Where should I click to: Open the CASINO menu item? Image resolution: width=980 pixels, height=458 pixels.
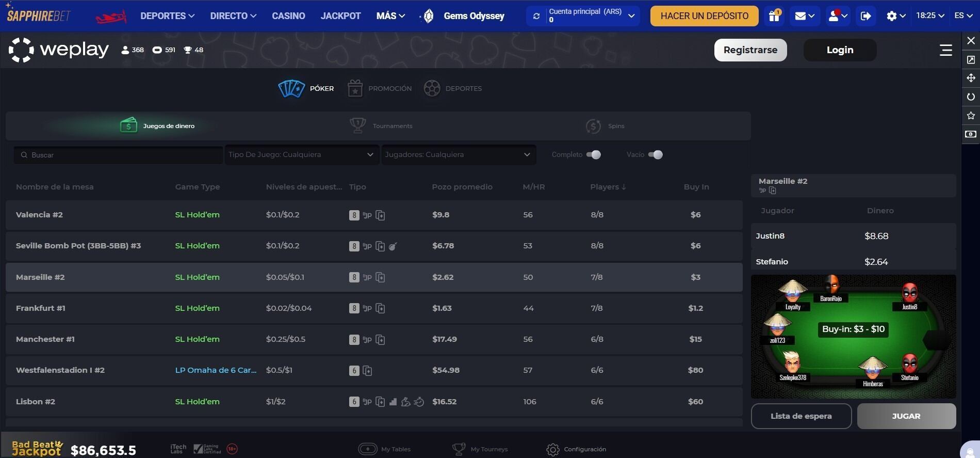coord(288,16)
